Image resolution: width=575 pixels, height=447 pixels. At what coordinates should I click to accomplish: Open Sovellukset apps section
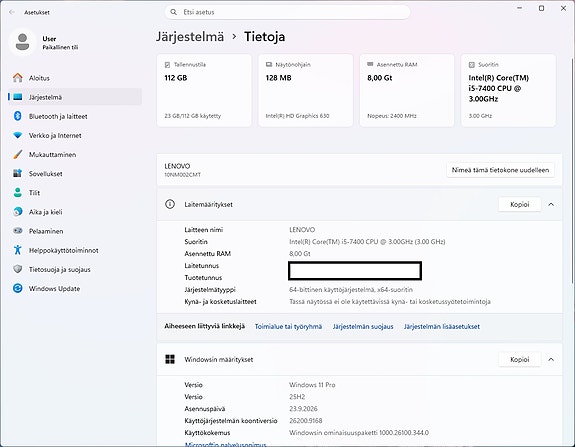click(75, 173)
